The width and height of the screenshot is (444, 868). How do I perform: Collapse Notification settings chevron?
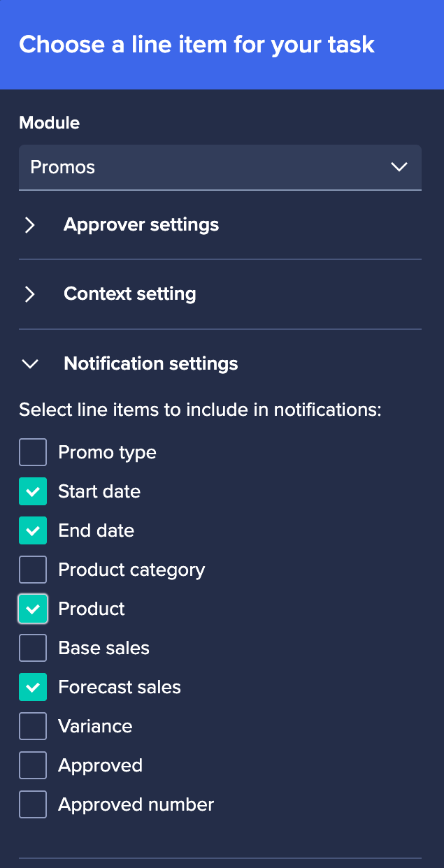point(30,364)
